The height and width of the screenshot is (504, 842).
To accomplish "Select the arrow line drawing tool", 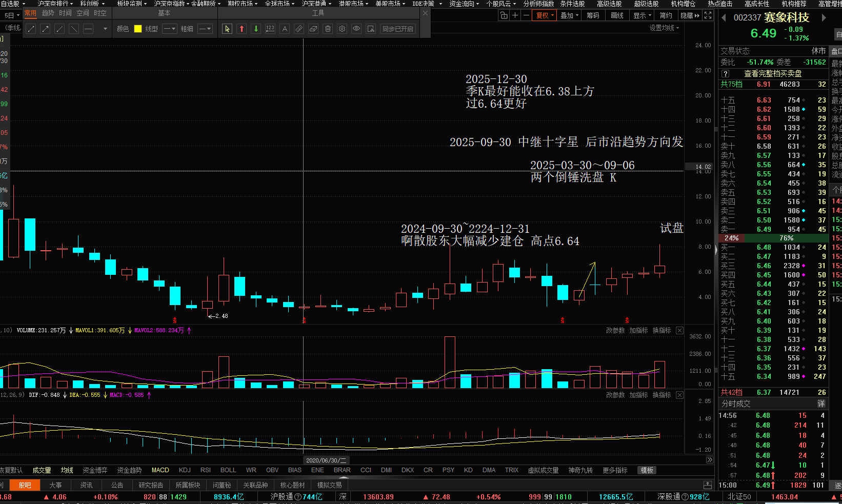I will click(x=45, y=29).
